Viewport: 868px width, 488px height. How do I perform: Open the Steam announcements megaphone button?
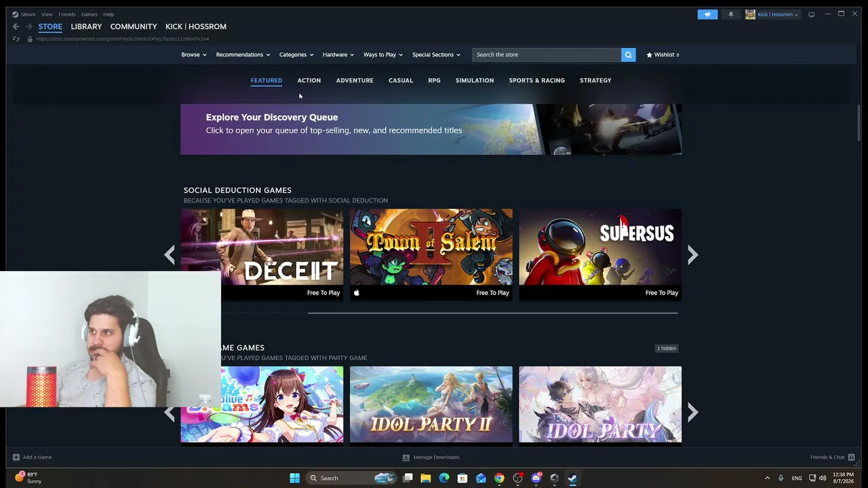click(x=707, y=14)
